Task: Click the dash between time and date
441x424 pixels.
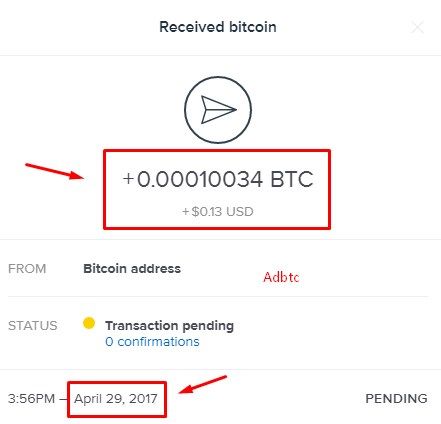Action: point(64,399)
